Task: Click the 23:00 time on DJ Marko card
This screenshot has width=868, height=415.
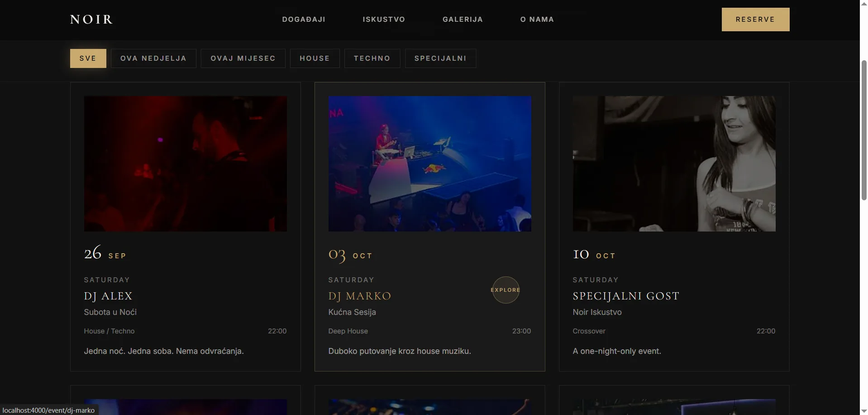Action: pos(521,331)
